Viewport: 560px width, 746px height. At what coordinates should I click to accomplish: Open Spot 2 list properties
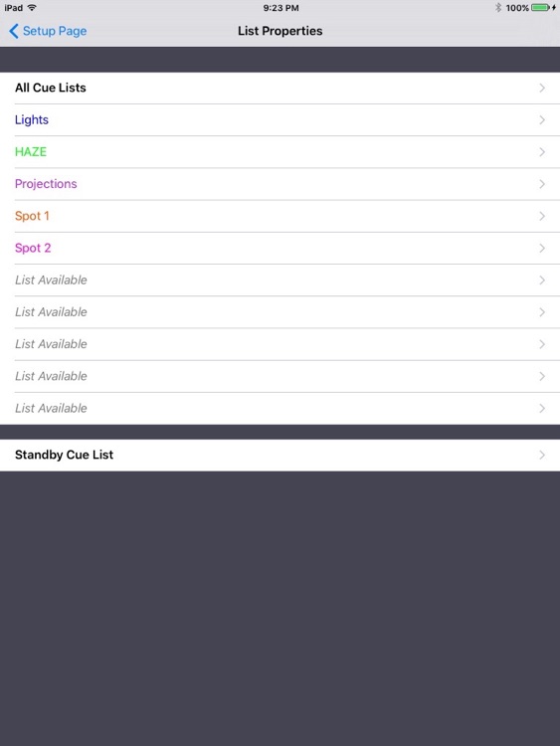(x=280, y=248)
